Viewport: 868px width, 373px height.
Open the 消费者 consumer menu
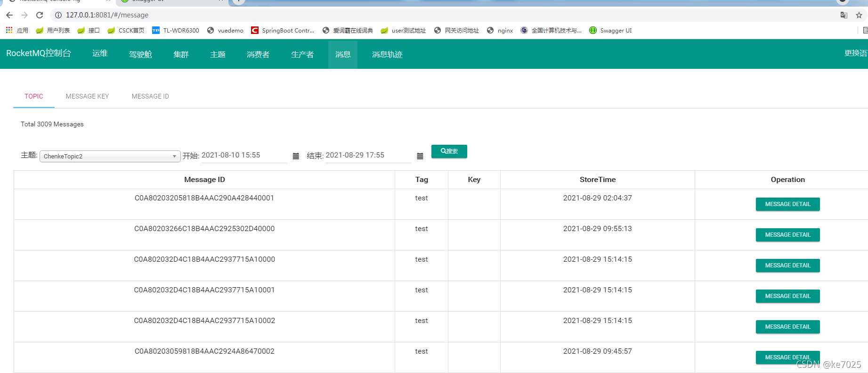click(x=258, y=54)
